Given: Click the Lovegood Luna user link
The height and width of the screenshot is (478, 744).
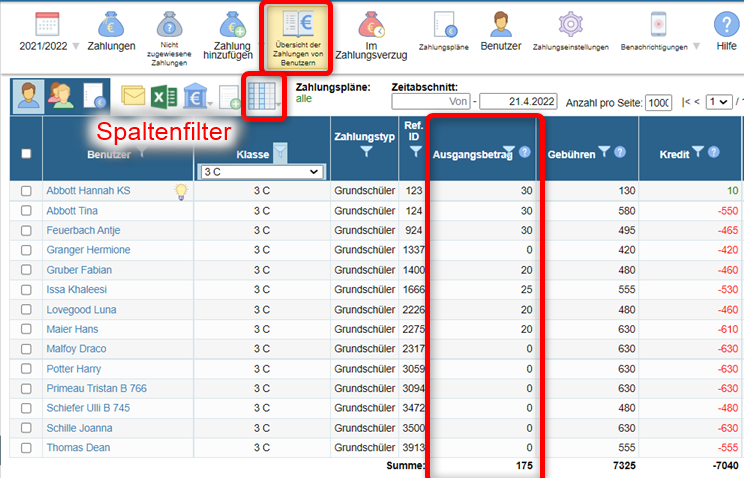Looking at the screenshot, I should click(81, 309).
